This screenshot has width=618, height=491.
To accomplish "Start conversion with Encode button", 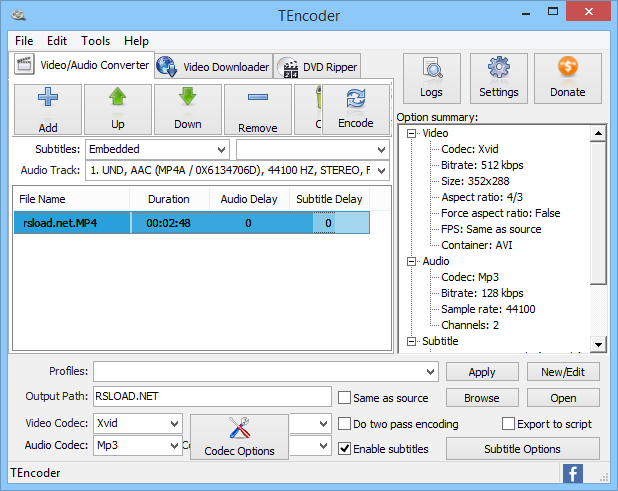I will tap(356, 110).
